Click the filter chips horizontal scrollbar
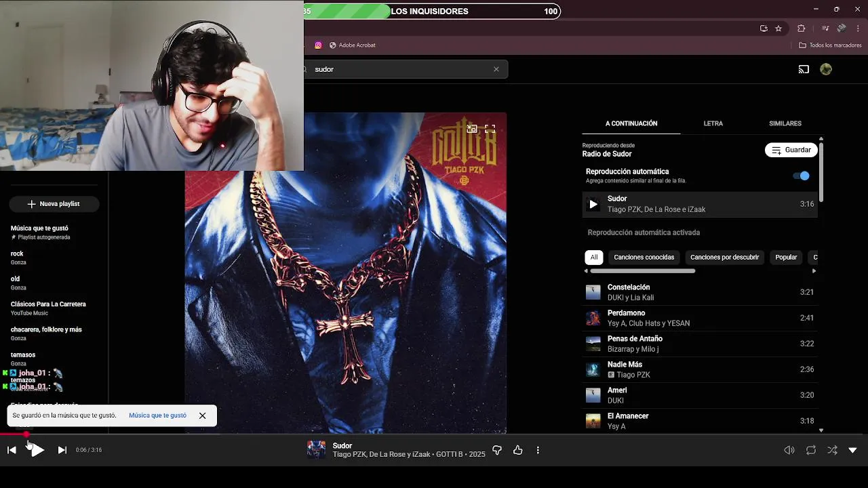 642,271
